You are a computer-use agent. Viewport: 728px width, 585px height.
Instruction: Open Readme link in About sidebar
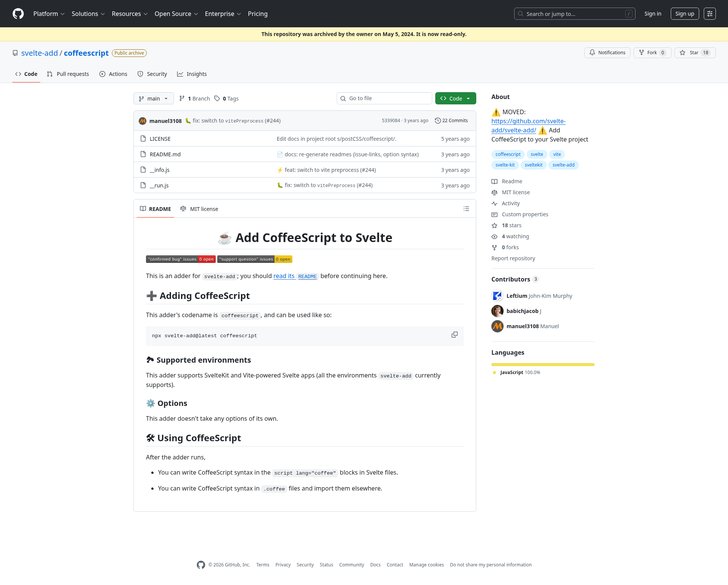coord(507,181)
